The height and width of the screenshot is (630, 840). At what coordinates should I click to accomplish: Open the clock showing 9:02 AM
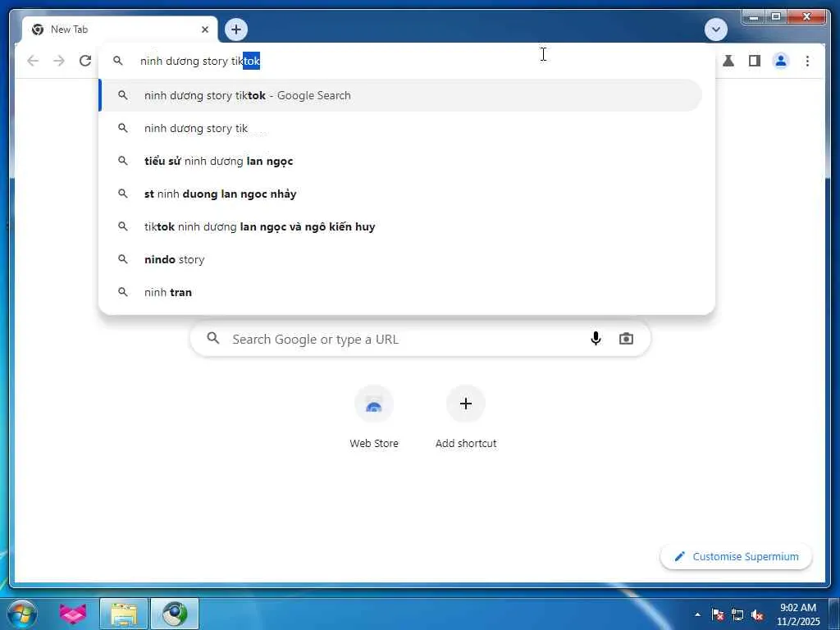click(x=798, y=614)
